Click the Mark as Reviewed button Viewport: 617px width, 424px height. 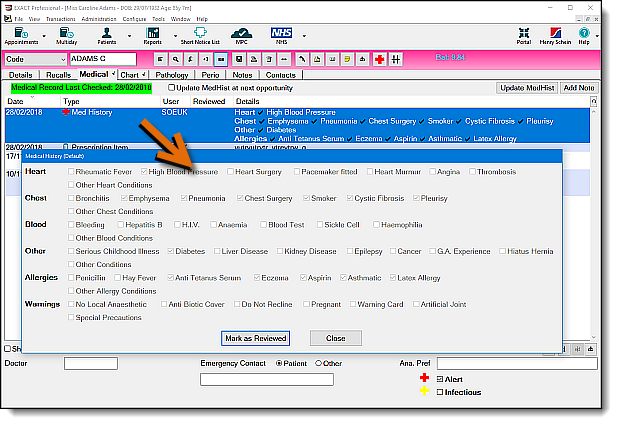255,338
